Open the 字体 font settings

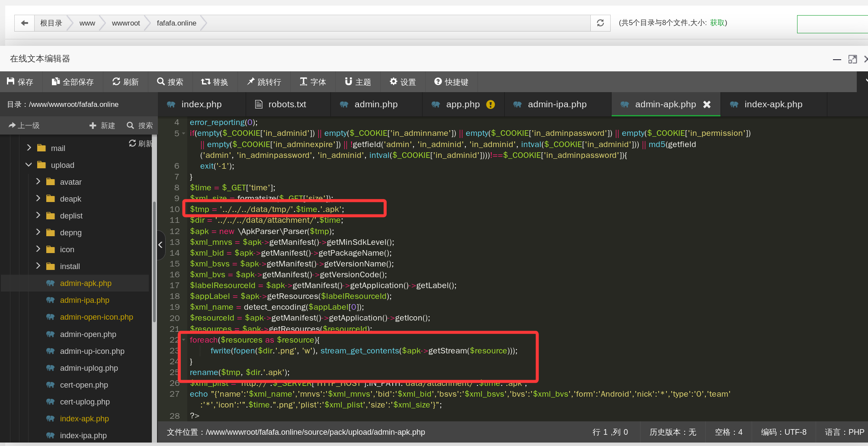[x=313, y=82]
